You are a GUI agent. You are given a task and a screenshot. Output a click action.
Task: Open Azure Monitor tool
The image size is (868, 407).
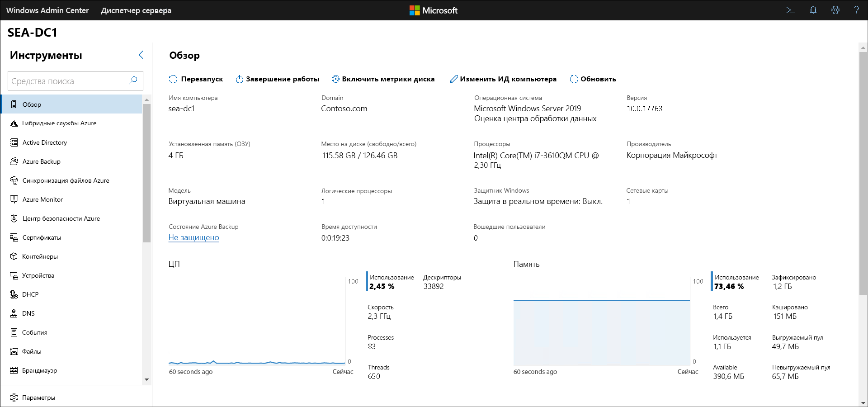coord(72,199)
